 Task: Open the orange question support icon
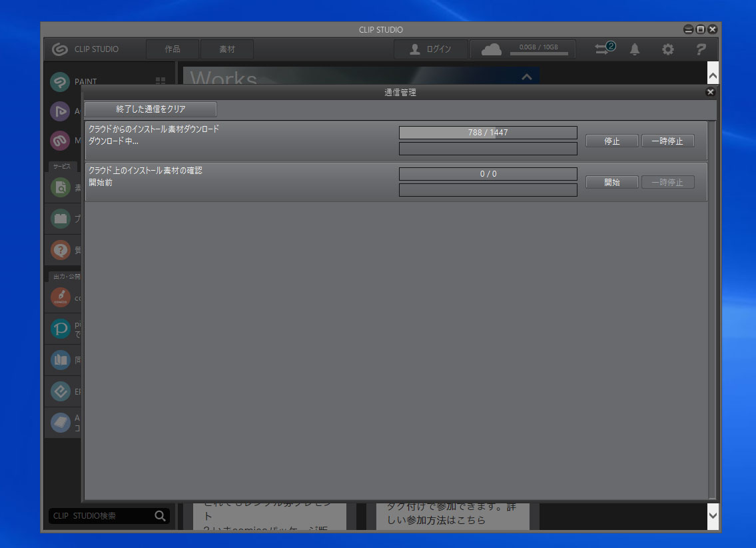tap(60, 250)
